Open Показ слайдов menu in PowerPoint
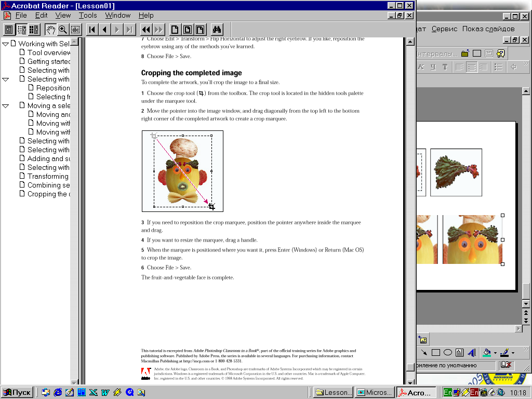Screen dimensions: 532x399 [488, 29]
